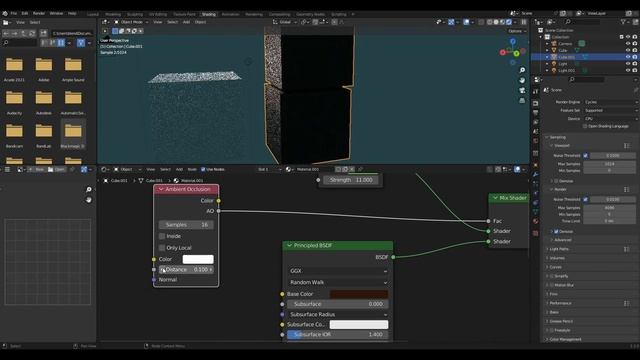Click the Subsurface IOR slider
Screen dimensions: 640x360
coord(338,335)
